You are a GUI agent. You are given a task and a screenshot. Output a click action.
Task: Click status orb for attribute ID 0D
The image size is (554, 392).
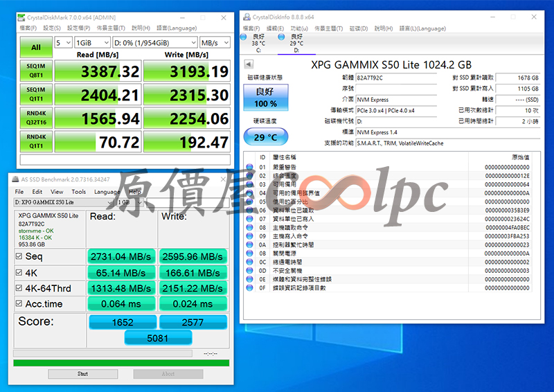tap(249, 270)
